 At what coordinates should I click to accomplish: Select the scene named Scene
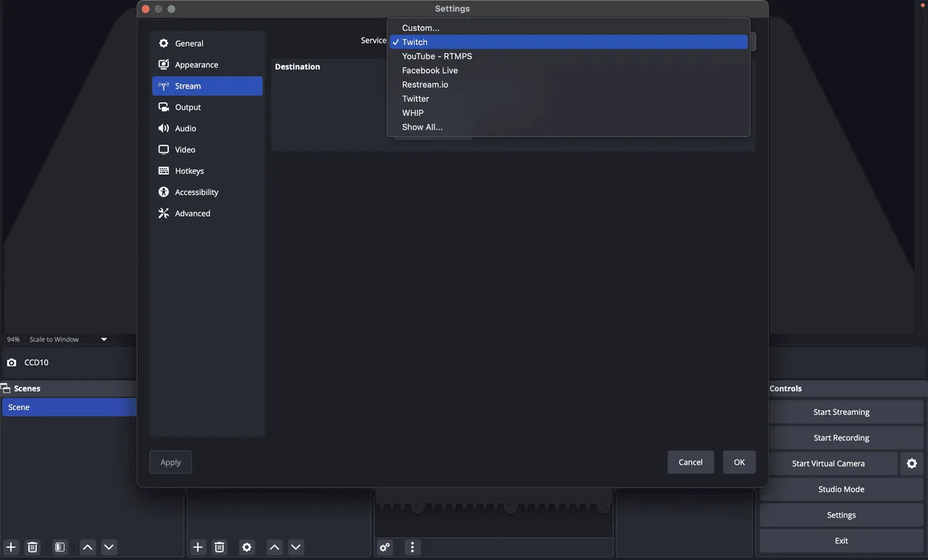(69, 407)
